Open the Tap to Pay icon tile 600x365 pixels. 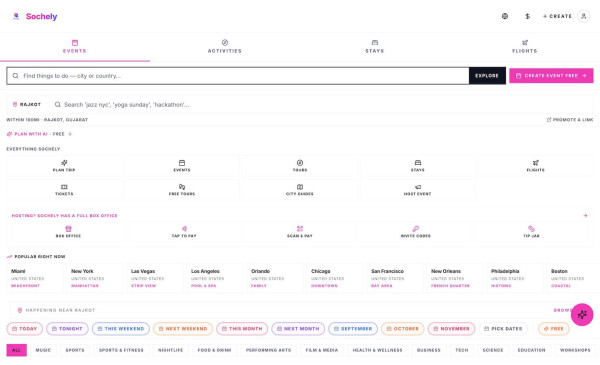(184, 232)
